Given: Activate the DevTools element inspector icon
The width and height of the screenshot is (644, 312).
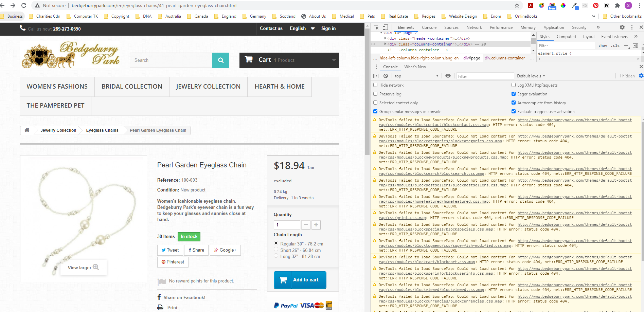Looking at the screenshot, I should pos(376,27).
